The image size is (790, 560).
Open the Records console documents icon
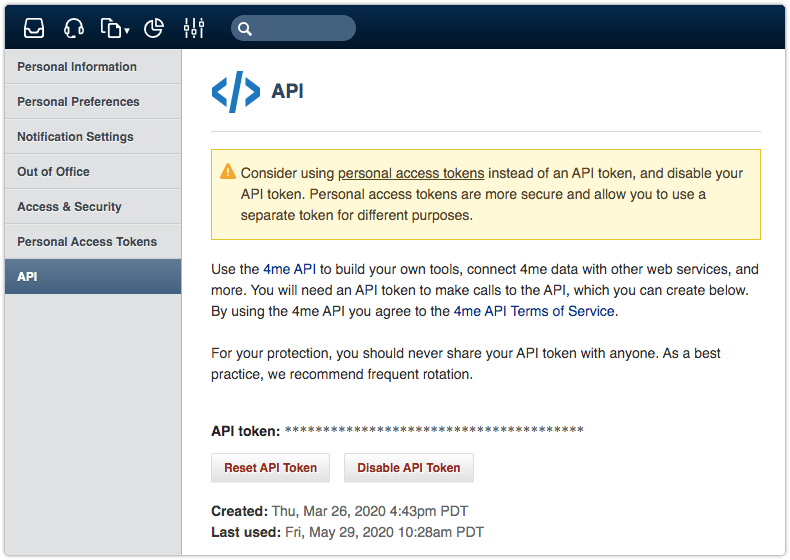(111, 28)
